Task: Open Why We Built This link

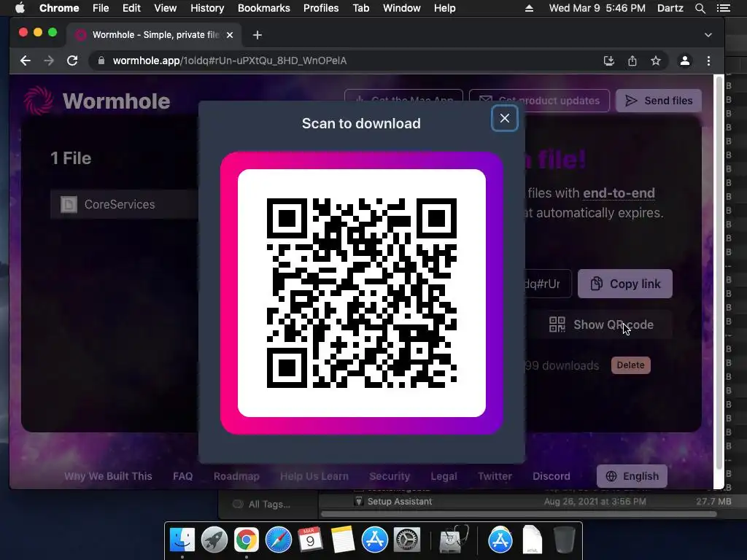Action: (x=108, y=476)
